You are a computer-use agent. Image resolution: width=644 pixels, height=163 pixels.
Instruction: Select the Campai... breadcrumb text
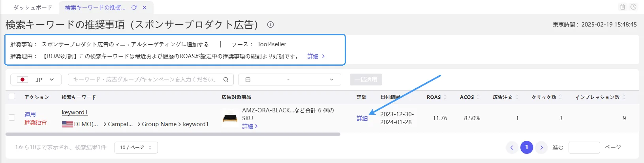tap(120, 124)
